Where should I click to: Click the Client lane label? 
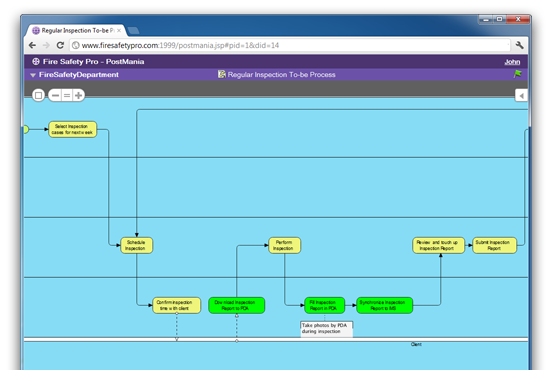[x=416, y=344]
